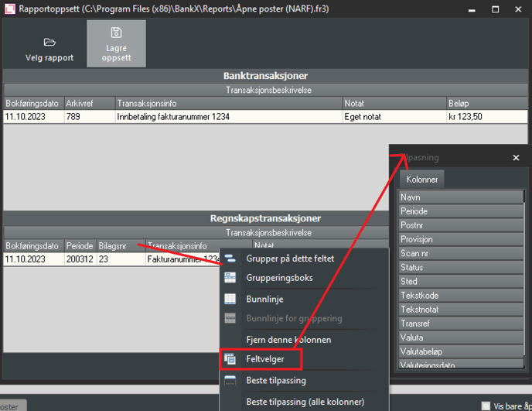532x411 pixels.
Task: Click the Grupper på dette feltet icon
Action: tap(230, 259)
